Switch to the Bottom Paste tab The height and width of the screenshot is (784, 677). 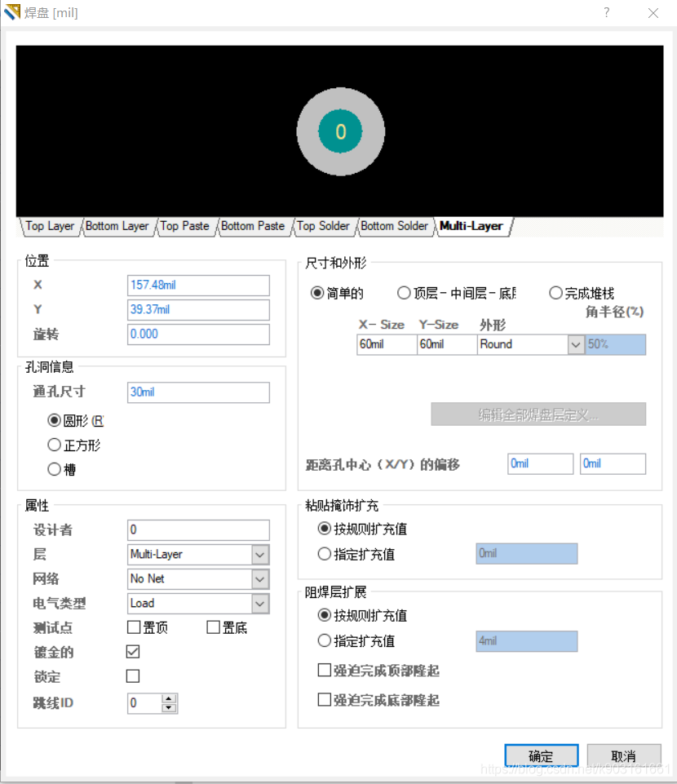coord(254,226)
